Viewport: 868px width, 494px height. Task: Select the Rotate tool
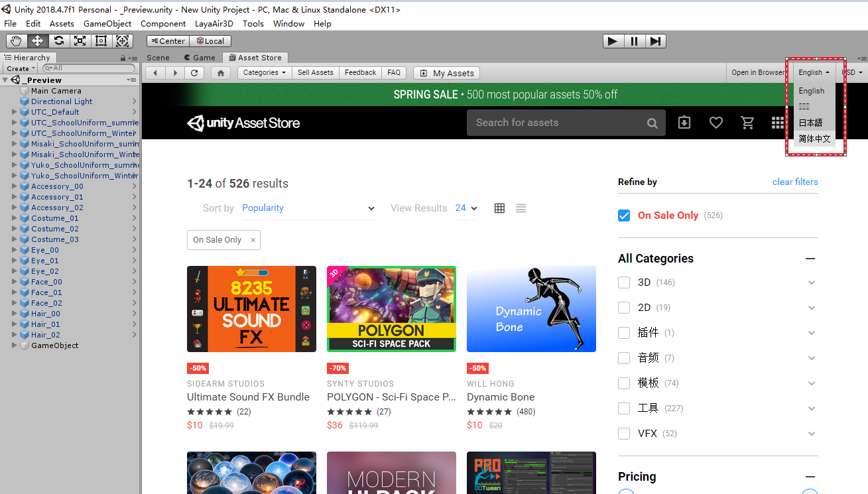(x=59, y=41)
